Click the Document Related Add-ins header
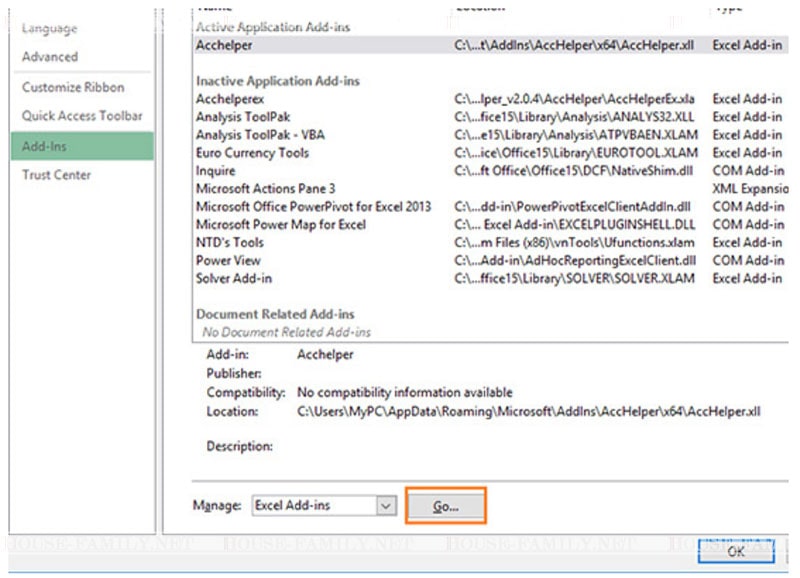 (275, 314)
